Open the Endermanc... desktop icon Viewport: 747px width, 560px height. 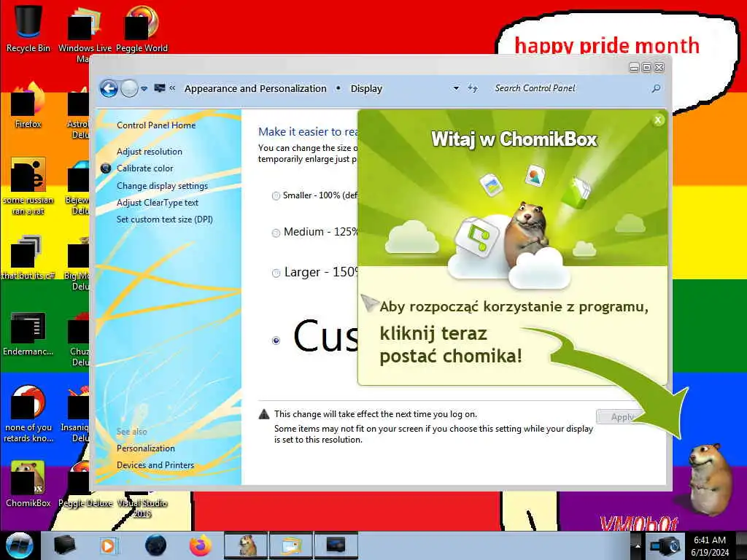pyautogui.click(x=28, y=333)
